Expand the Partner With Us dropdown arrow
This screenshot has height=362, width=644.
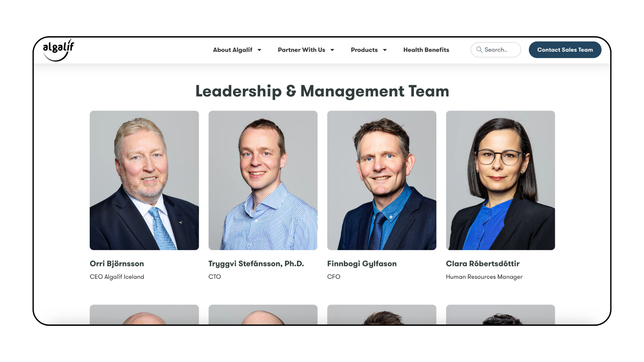[332, 50]
